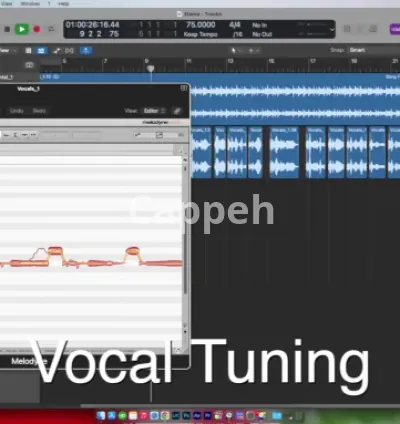Viewport: 400px width, 424px height.
Task: Open the View menu in the menu bar
Action: 7,3
